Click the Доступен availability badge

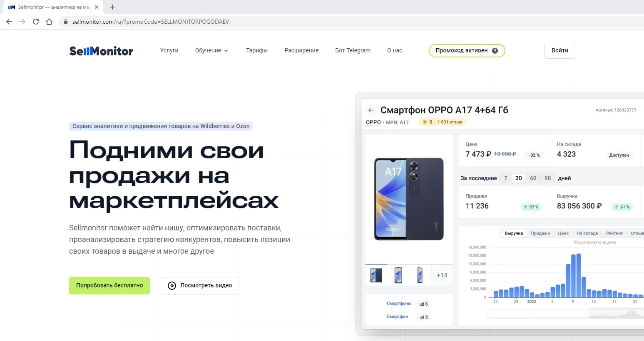point(619,155)
